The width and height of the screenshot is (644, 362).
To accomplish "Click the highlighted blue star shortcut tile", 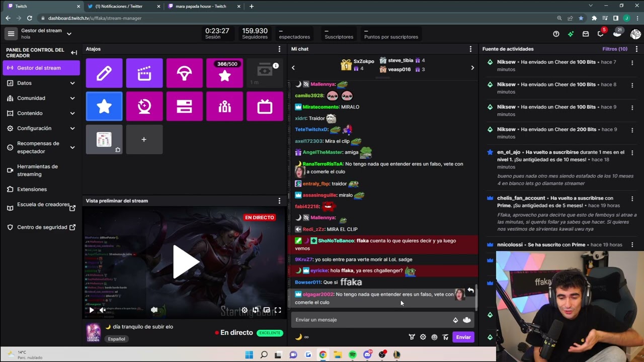I will coord(104,106).
